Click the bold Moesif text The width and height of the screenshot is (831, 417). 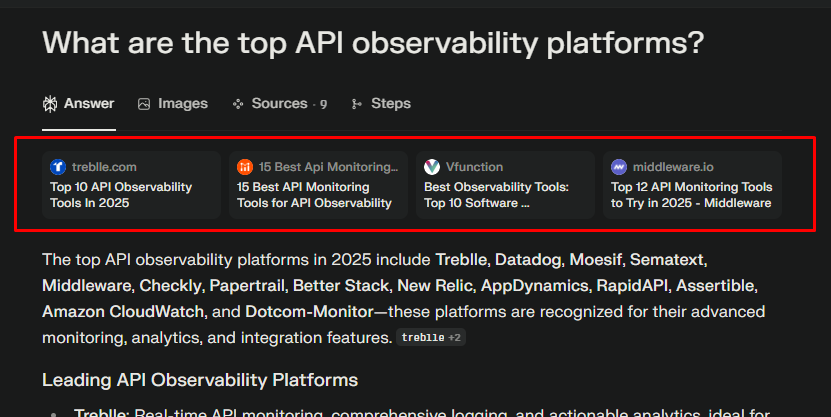[595, 260]
